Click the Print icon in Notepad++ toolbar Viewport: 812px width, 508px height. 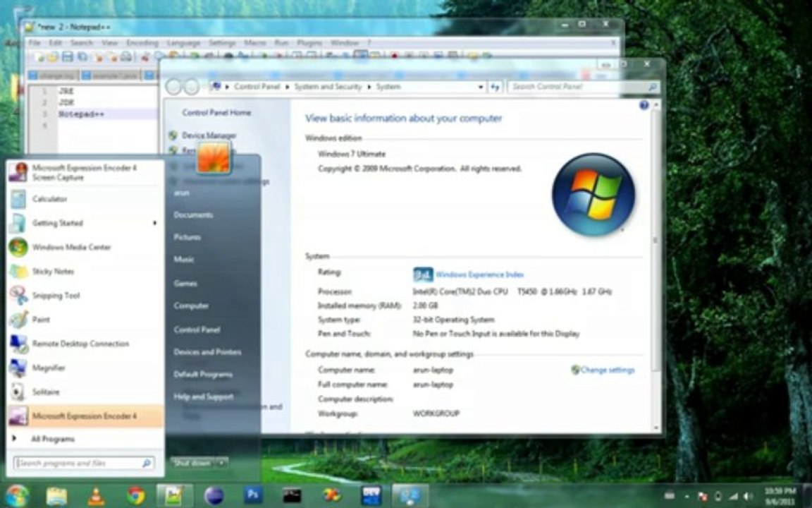point(126,57)
